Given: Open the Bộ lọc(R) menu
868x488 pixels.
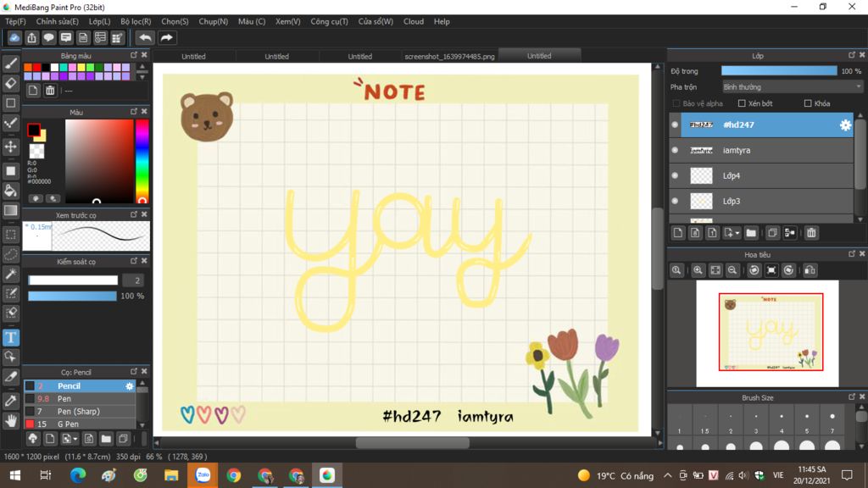Looking at the screenshot, I should tap(136, 21).
